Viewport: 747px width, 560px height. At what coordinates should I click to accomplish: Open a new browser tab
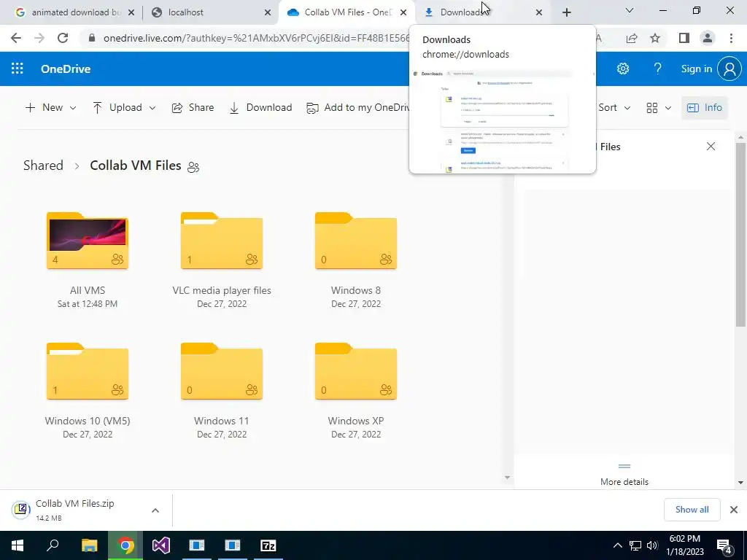(566, 12)
